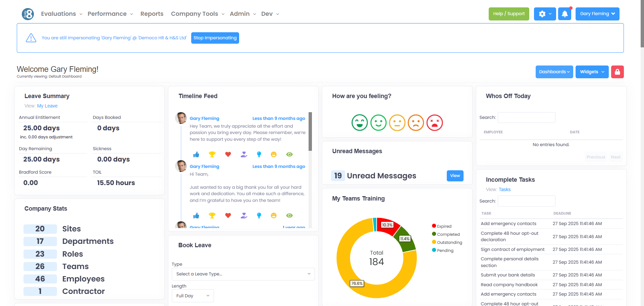Click helping-hand reaction on 'Hi Team' post
The height and width of the screenshot is (306, 644).
244,216
